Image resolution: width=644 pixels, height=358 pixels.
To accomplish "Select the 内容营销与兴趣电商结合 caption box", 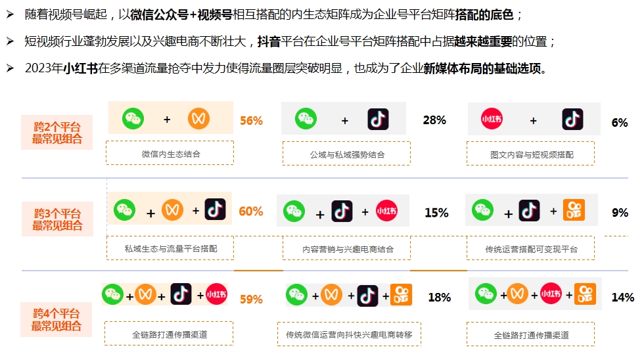I will pos(347,249).
